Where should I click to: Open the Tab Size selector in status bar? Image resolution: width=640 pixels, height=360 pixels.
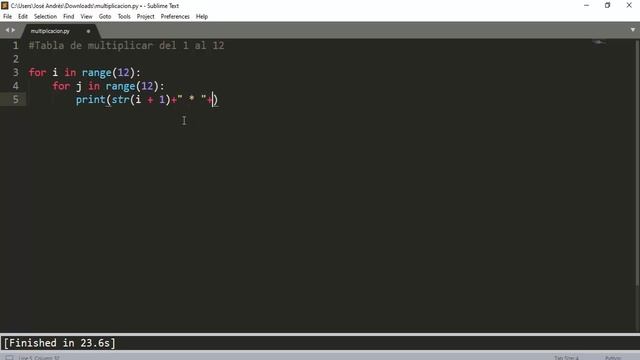point(566,358)
